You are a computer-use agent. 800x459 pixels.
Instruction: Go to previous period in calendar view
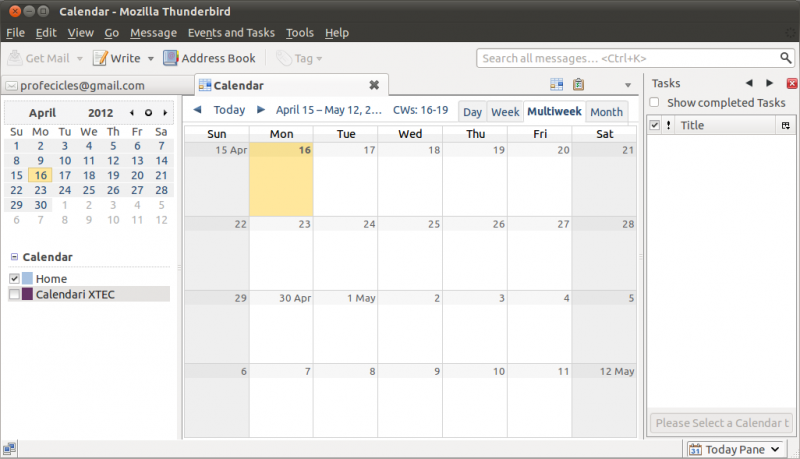pos(197,110)
